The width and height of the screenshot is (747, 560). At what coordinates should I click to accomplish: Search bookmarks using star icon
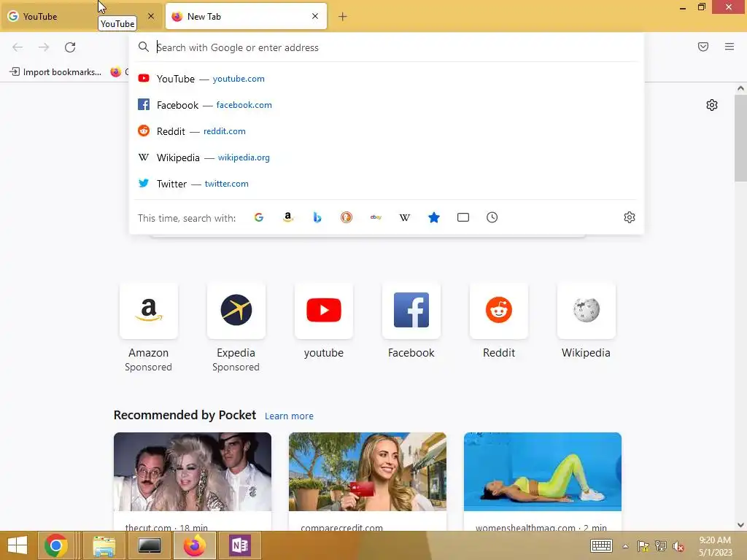tap(434, 217)
